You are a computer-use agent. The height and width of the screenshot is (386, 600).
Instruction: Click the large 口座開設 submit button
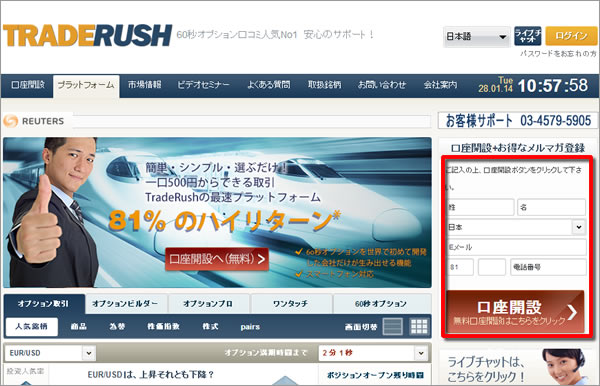click(515, 312)
